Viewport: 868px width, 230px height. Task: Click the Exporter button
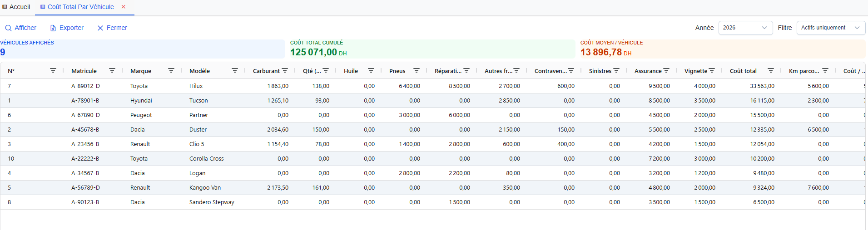67,28
